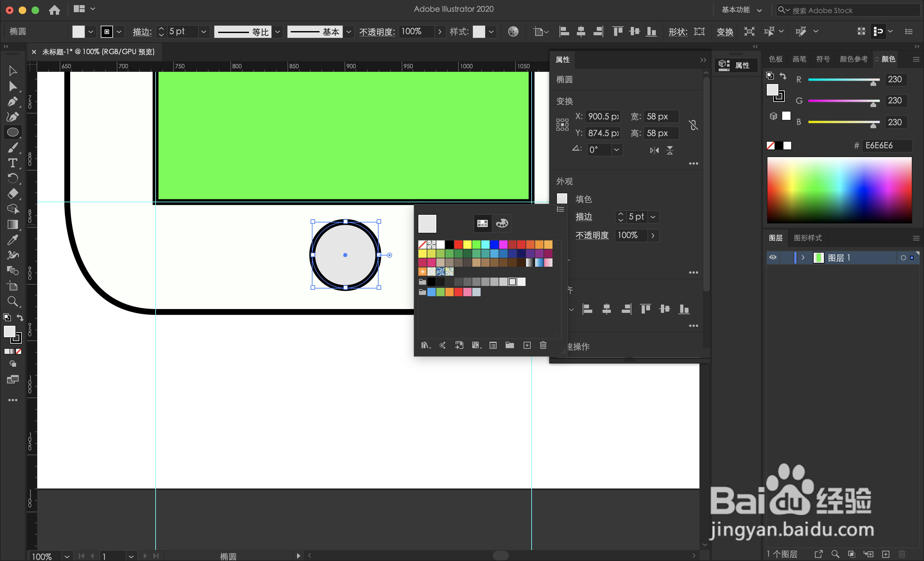Select the Paintbrush tool
The height and width of the screenshot is (561, 924).
pos(13,148)
